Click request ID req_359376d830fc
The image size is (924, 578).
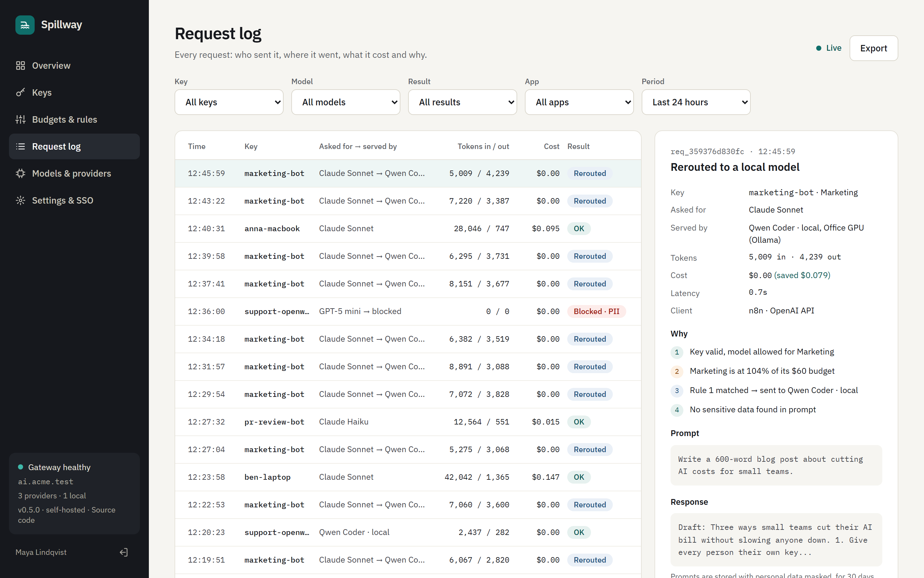coord(707,151)
